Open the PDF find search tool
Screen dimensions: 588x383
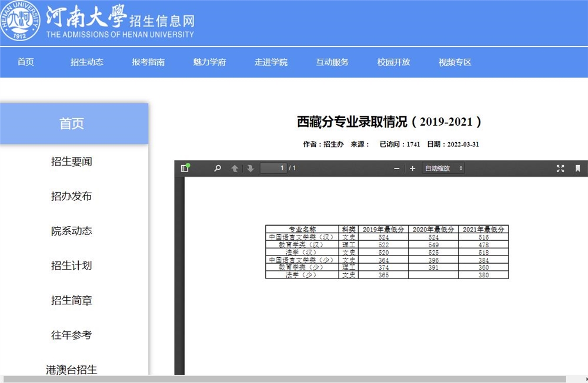click(218, 168)
